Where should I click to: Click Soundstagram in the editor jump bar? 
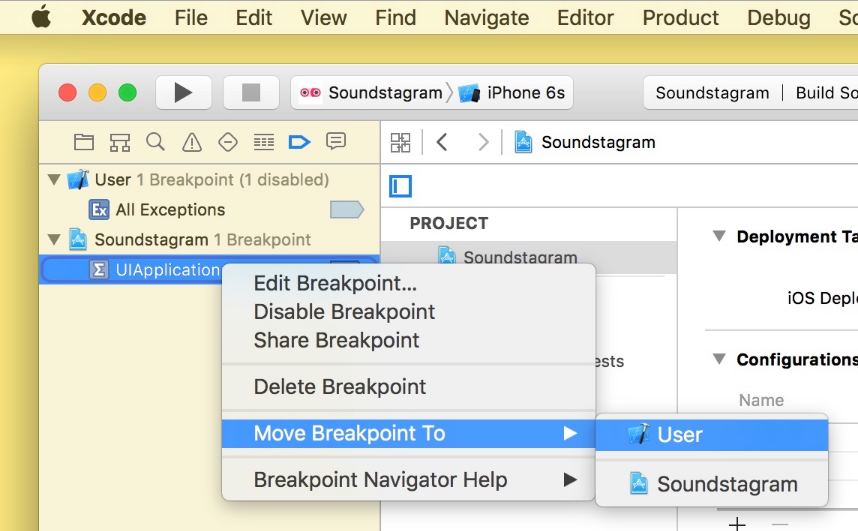pos(584,142)
